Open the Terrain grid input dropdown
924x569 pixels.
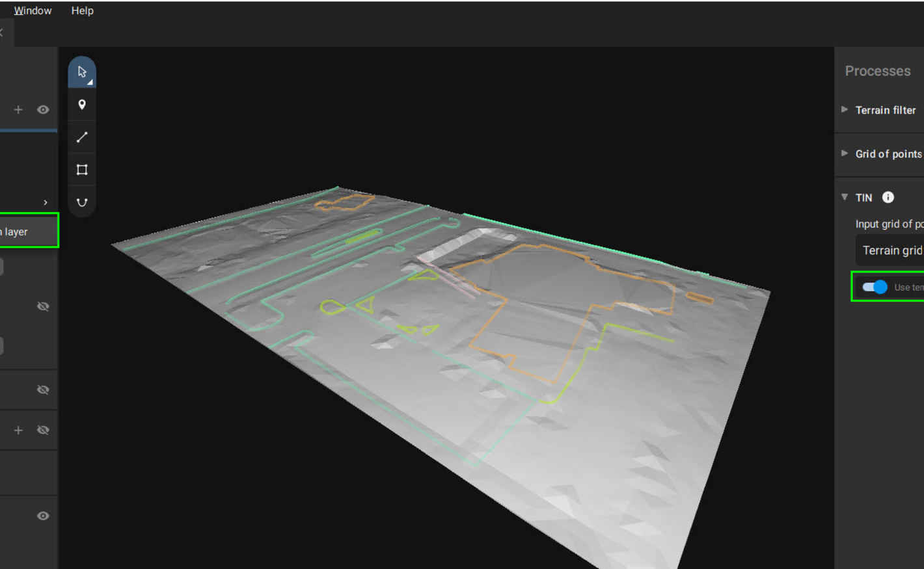click(x=891, y=250)
